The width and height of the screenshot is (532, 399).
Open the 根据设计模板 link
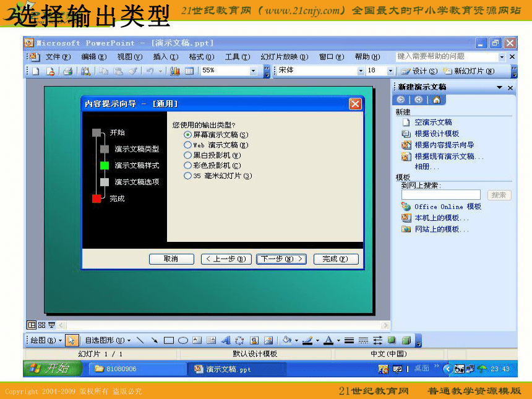coord(437,134)
